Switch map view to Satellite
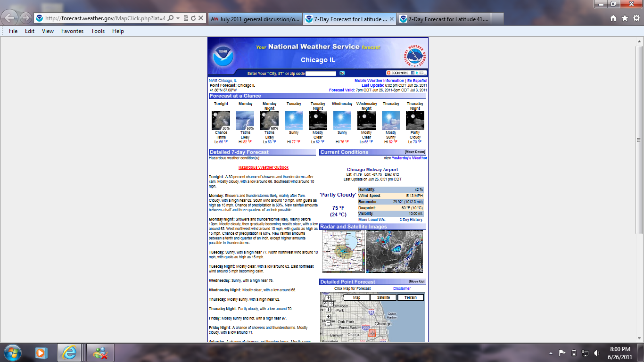This screenshot has height=362, width=644. [383, 297]
